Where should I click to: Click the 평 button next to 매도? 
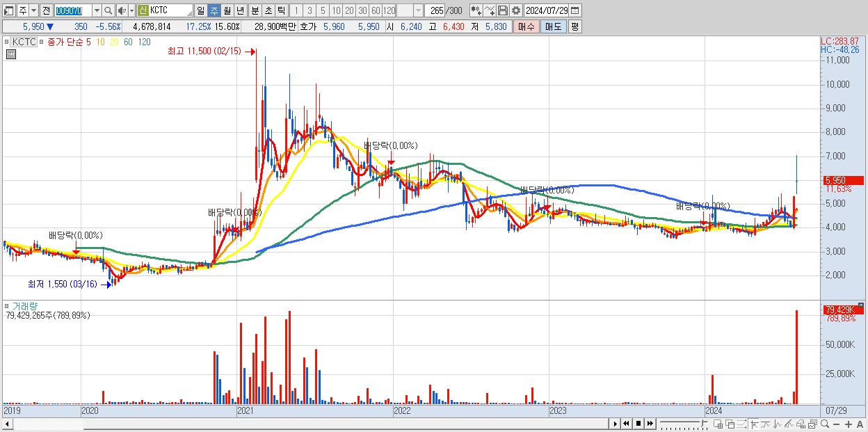tap(574, 26)
